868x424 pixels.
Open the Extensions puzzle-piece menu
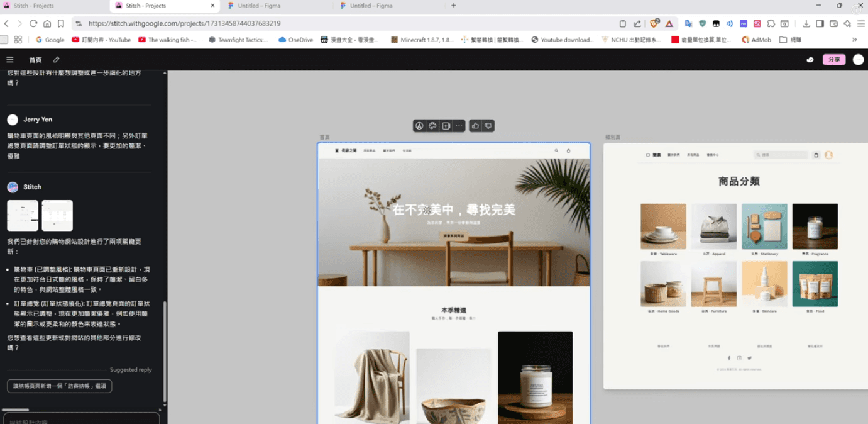(771, 24)
